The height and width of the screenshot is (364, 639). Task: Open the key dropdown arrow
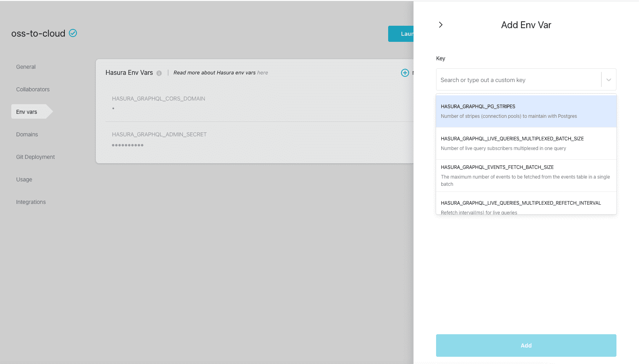point(609,80)
